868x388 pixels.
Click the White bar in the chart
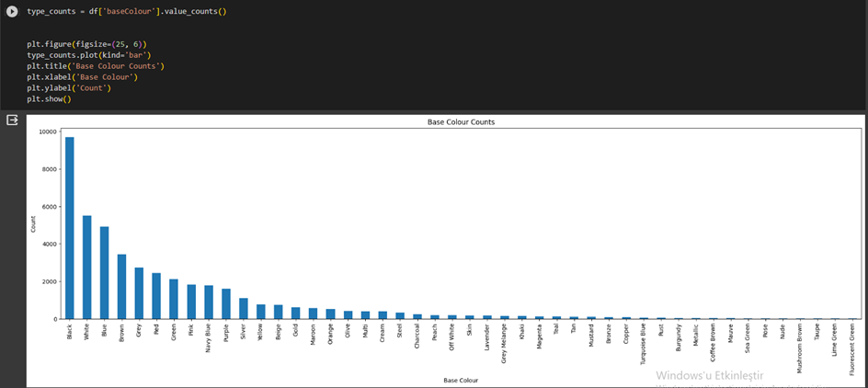coord(87,268)
